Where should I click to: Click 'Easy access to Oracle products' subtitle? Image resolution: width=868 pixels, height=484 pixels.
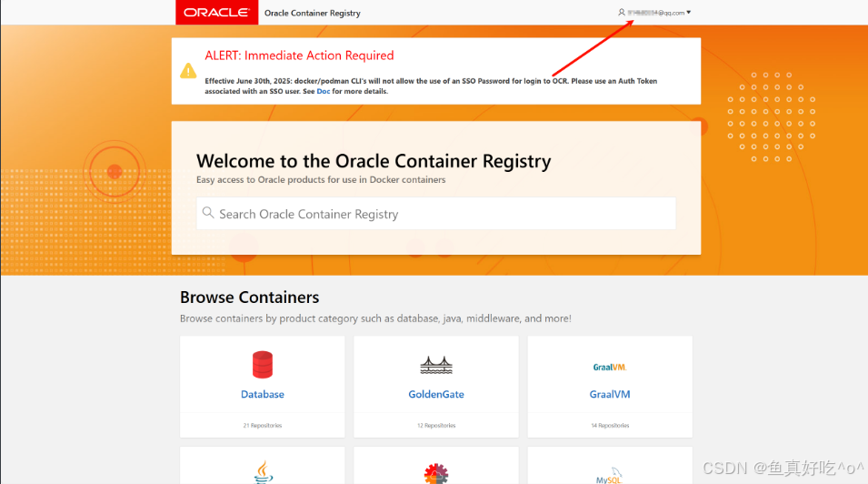[x=321, y=179]
